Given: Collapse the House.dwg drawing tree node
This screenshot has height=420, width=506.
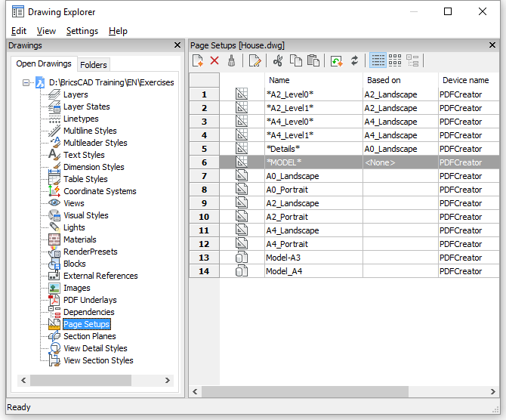Looking at the screenshot, I should pos(26,82).
